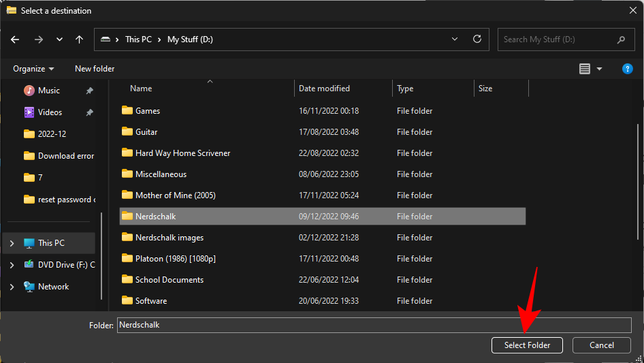This screenshot has width=644, height=363.
Task: Sort by Date modified column header
Action: pyautogui.click(x=324, y=89)
